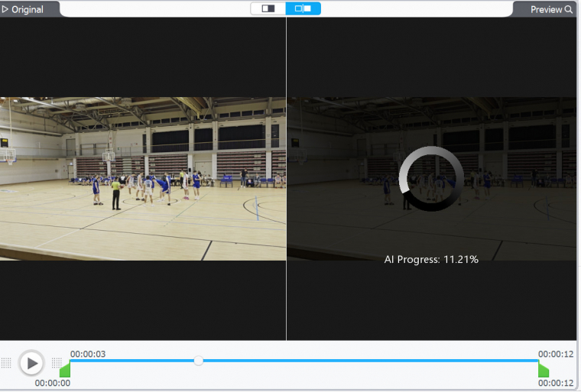Image resolution: width=581 pixels, height=392 pixels.
Task: Click the dotted grip left of play button
Action: point(6,363)
